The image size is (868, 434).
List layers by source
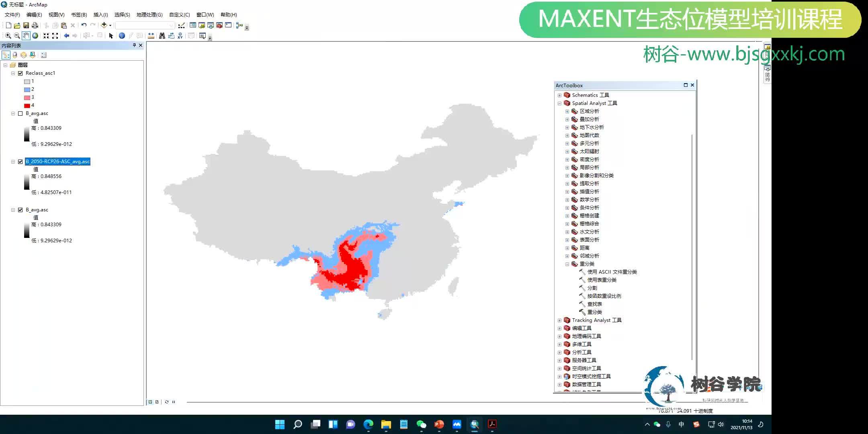(x=15, y=55)
